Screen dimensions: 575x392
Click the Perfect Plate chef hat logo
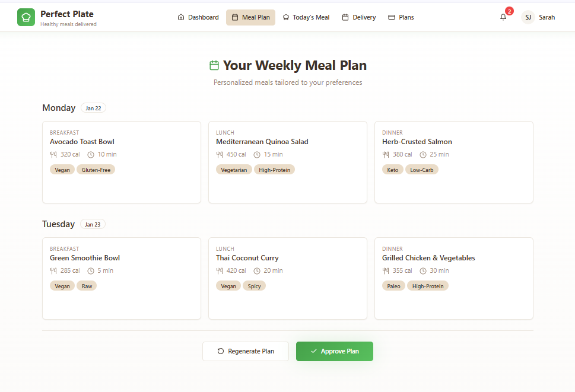(x=26, y=17)
